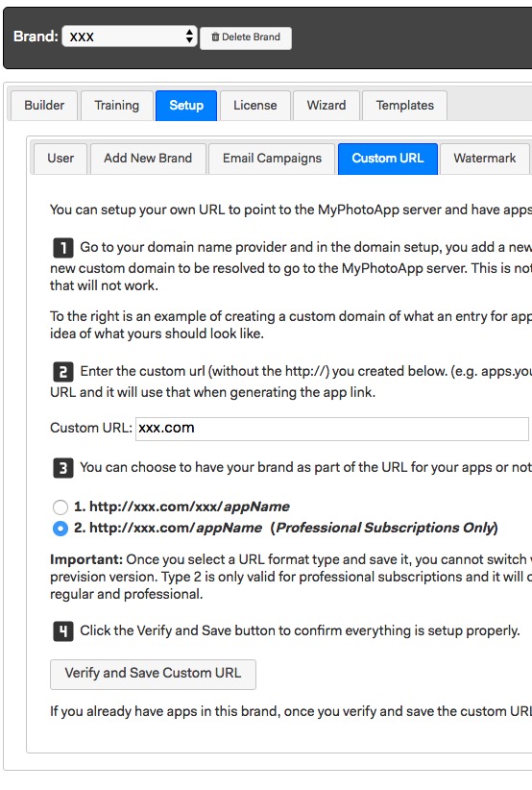Switch to the Builder tab

point(44,106)
